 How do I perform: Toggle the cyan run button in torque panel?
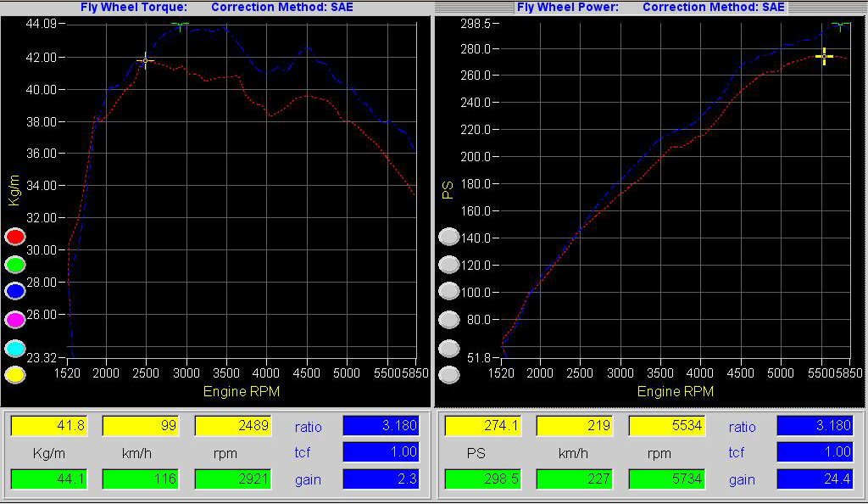tap(15, 349)
